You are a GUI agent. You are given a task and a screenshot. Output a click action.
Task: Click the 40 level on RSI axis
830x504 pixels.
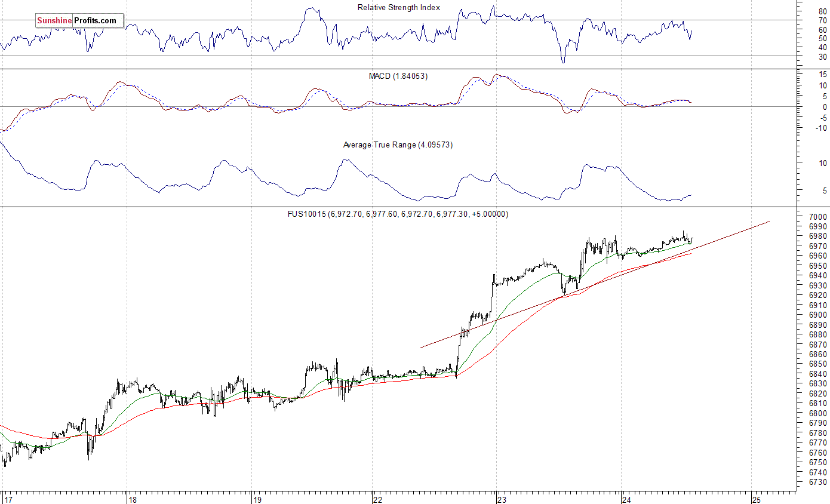pyautogui.click(x=823, y=48)
